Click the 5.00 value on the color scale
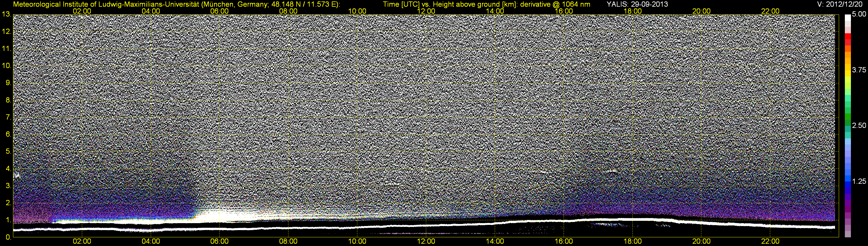Viewport: 868px width, 246px height. (858, 14)
